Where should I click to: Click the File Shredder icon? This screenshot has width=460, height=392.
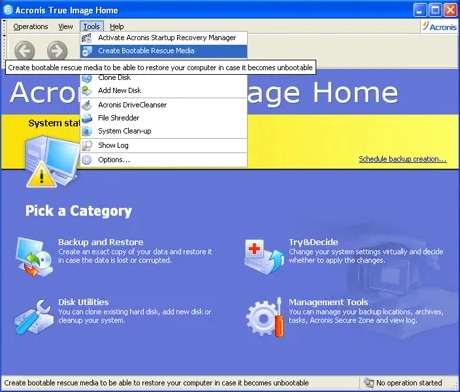87,118
